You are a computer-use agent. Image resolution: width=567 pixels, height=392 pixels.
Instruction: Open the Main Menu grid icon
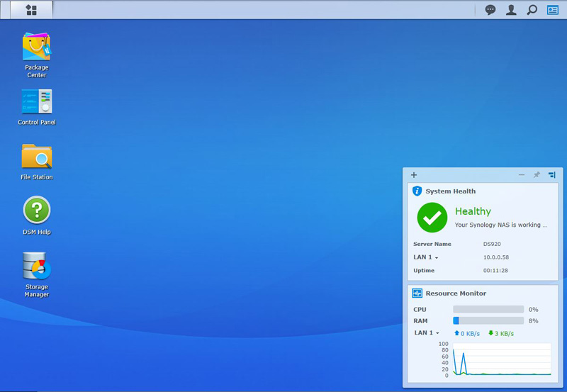coord(31,10)
